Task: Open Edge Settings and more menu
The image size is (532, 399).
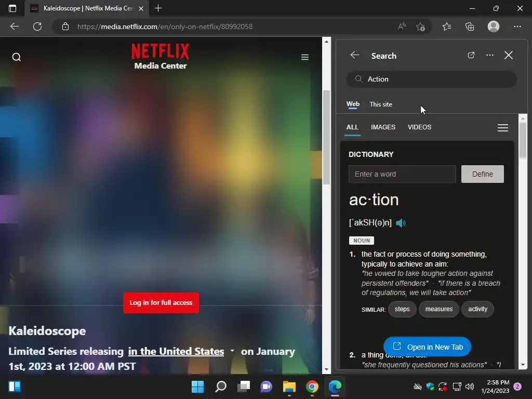Action: [517, 26]
